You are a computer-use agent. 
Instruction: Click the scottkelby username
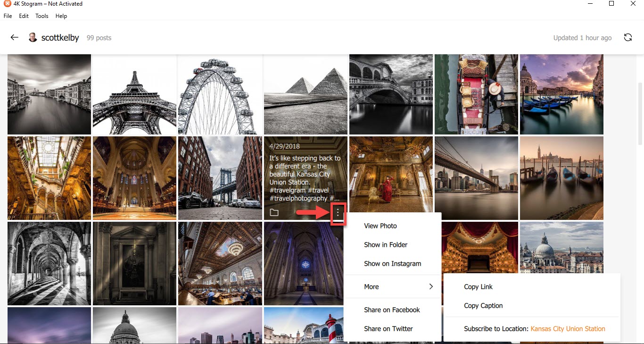(60, 38)
